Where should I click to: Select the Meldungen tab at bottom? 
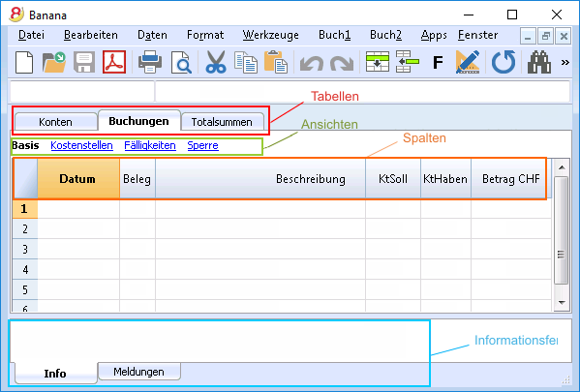[x=138, y=372]
